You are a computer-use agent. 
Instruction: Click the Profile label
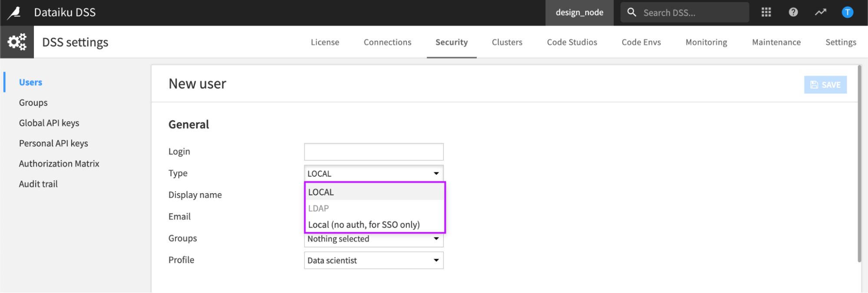pos(181,260)
